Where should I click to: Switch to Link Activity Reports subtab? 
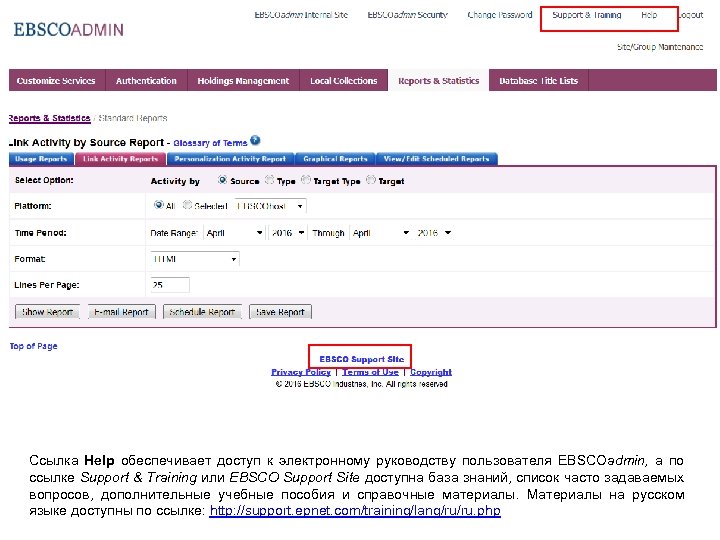[120, 159]
